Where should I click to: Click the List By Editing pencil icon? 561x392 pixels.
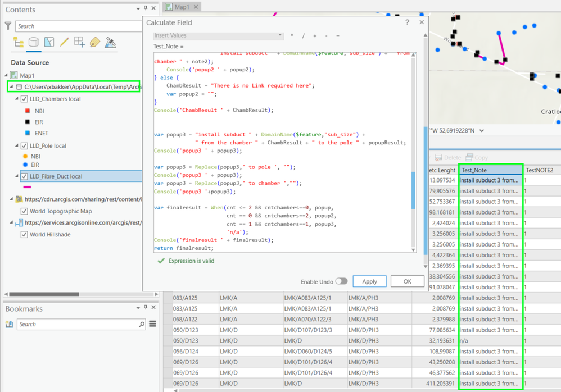click(x=64, y=43)
